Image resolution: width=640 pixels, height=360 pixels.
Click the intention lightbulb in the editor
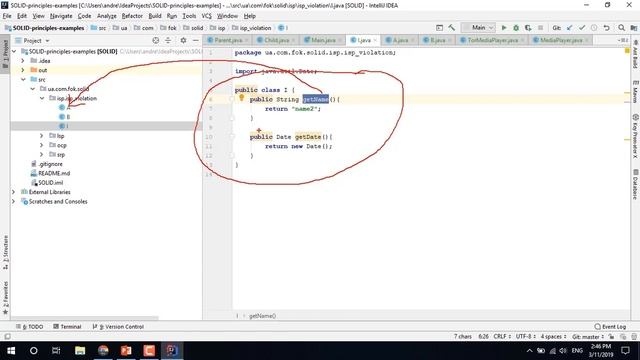[x=241, y=98]
